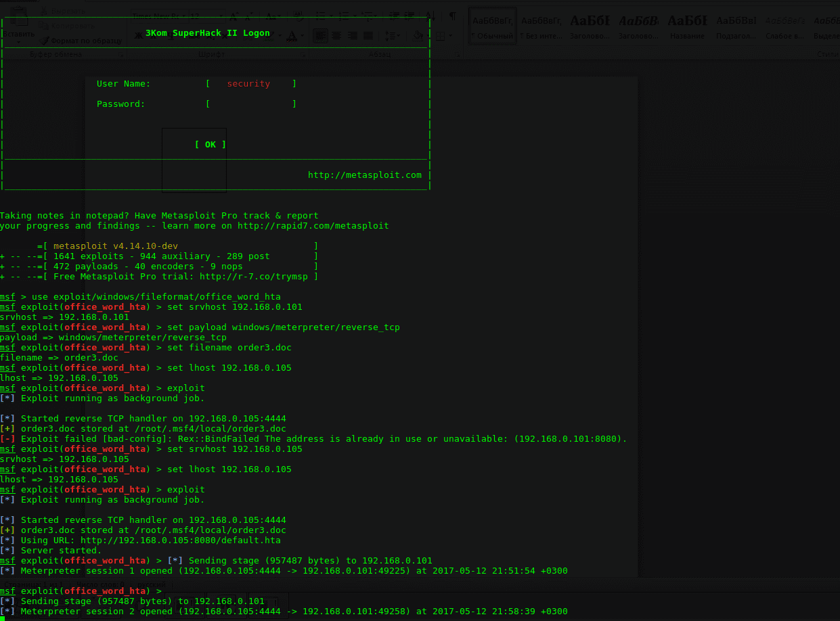This screenshot has width=840, height=621.
Task: Click the 'Server started.' line
Action: coord(51,551)
